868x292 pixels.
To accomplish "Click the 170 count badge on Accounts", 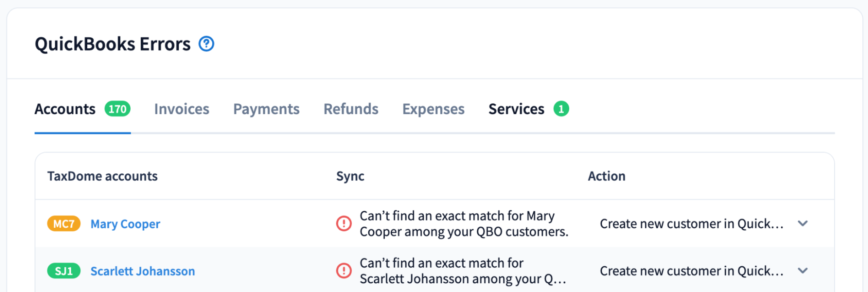I will tap(117, 109).
